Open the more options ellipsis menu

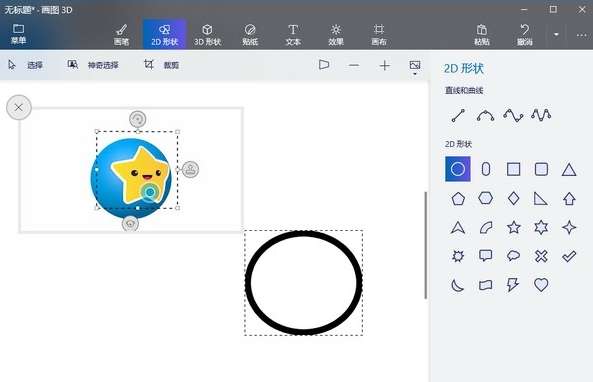coord(581,35)
